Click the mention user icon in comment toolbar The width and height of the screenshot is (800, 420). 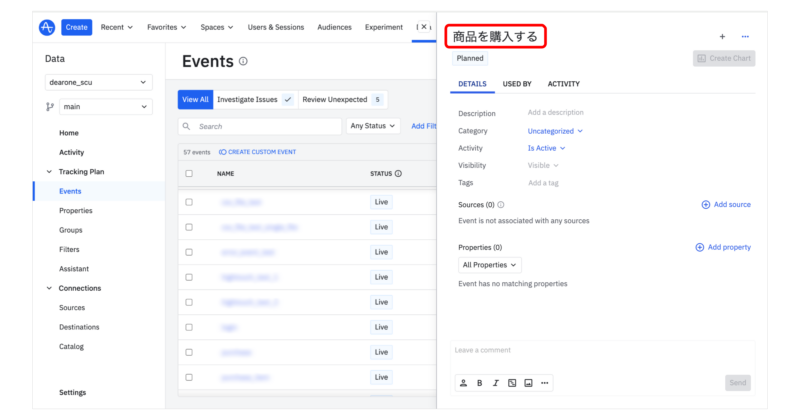(x=463, y=383)
